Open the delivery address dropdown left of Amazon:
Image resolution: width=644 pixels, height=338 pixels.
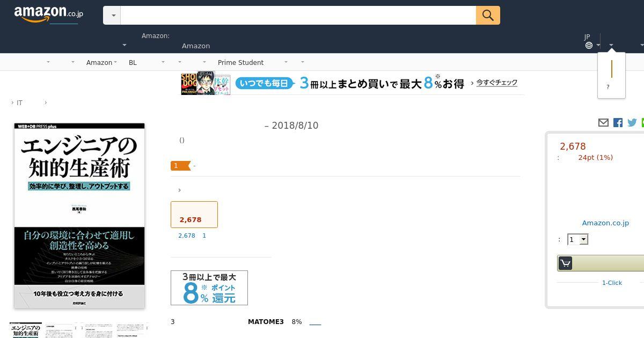coord(124,46)
